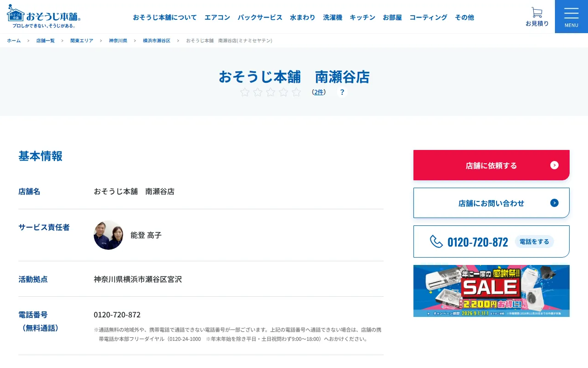Open the 洗濯機 menu item
The image size is (588, 368).
(333, 17)
